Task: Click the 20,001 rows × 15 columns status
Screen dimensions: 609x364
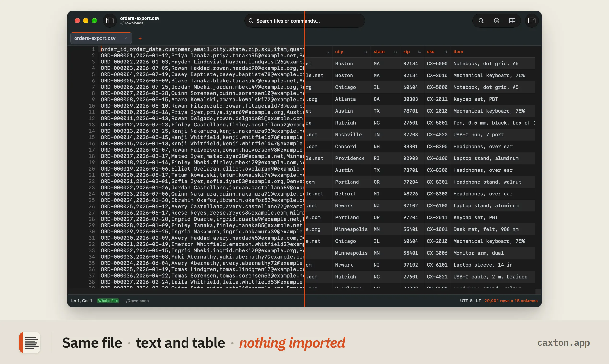Action: (x=511, y=301)
